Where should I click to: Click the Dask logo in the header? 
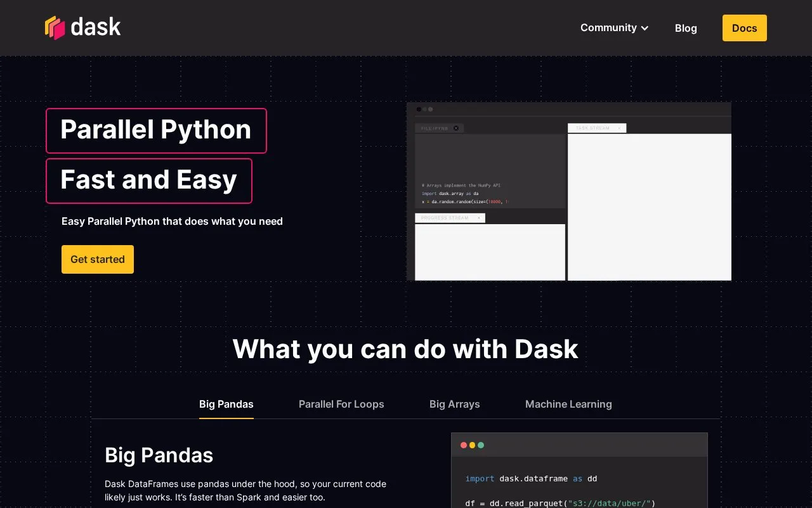[82, 27]
